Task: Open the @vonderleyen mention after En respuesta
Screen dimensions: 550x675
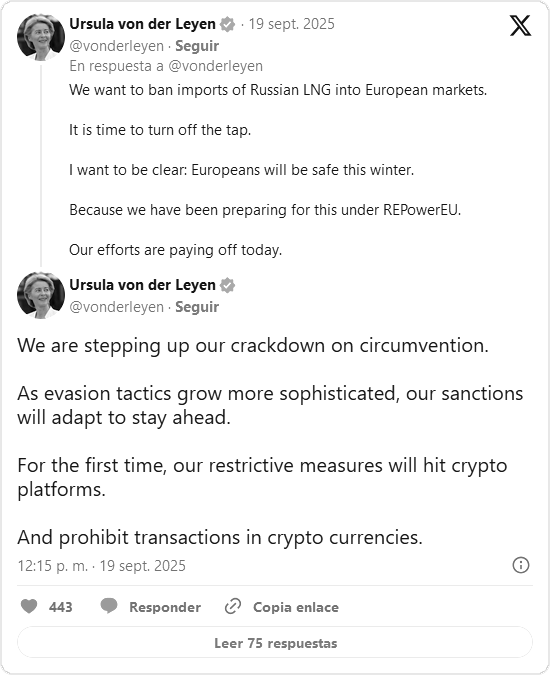Action: coord(216,66)
